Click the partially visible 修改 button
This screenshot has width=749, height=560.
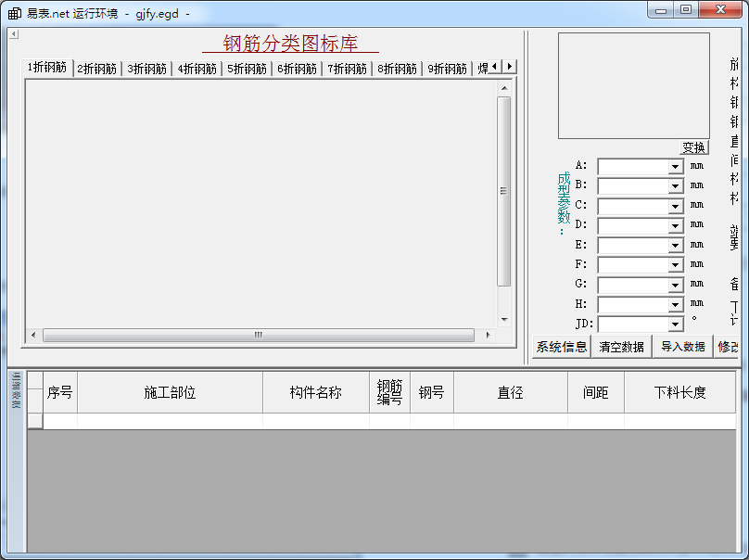point(727,347)
